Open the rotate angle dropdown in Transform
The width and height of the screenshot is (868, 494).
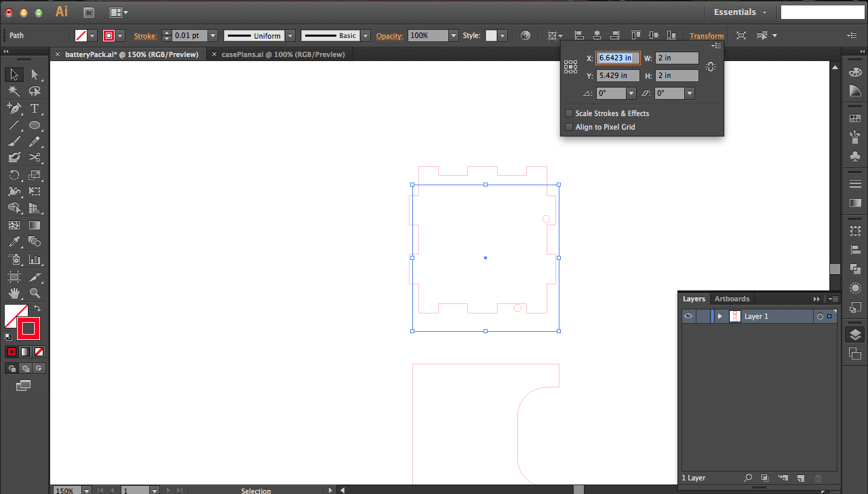[631, 93]
